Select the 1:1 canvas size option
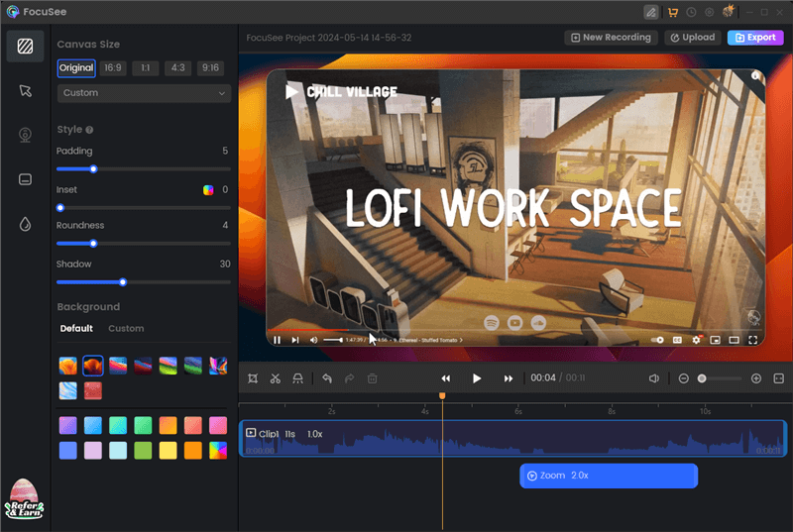 [x=146, y=68]
